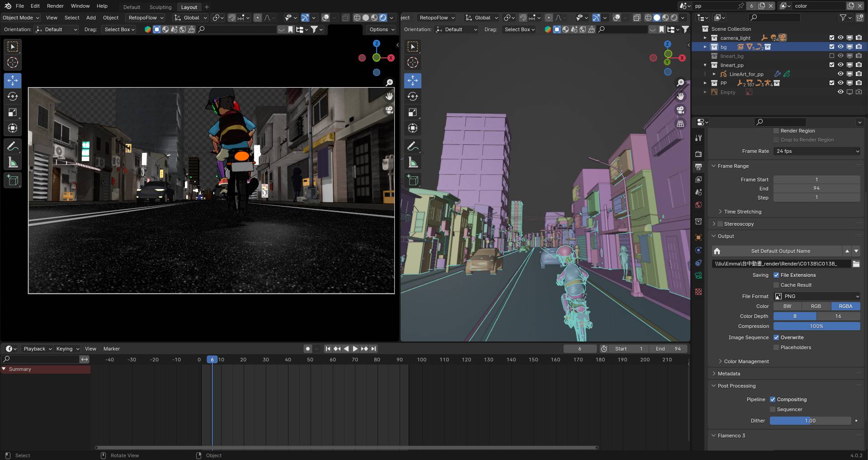Click the folder icon to browse output path
The height and width of the screenshot is (460, 868).
pos(856,264)
